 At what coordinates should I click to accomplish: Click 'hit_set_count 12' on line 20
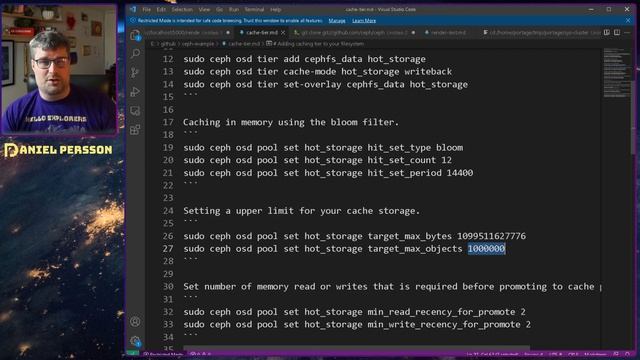pos(409,160)
